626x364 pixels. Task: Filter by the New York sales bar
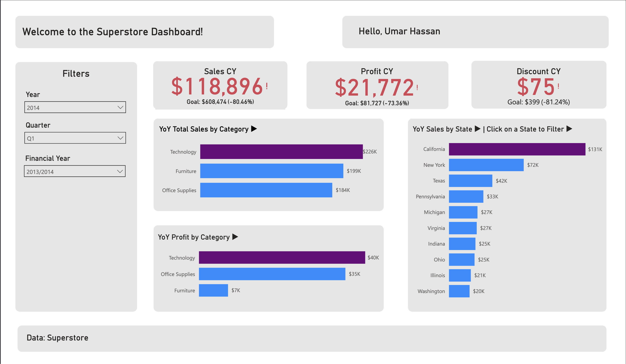click(486, 165)
